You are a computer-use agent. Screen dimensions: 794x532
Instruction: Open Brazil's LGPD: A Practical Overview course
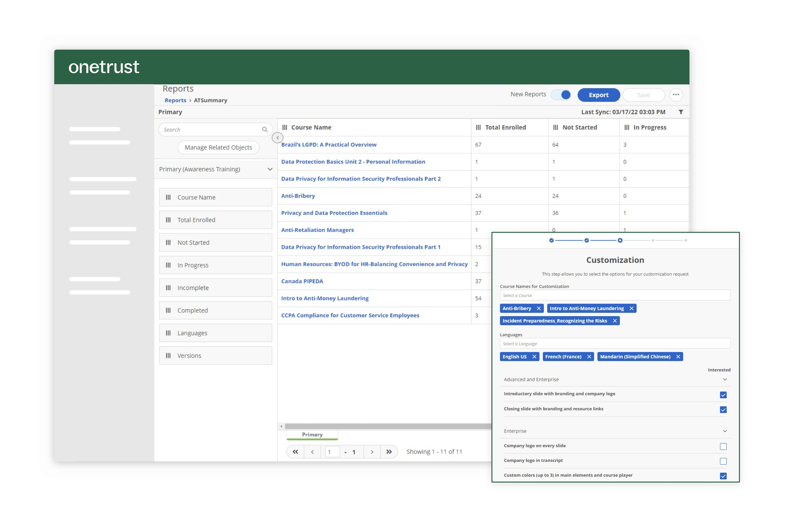pos(329,145)
